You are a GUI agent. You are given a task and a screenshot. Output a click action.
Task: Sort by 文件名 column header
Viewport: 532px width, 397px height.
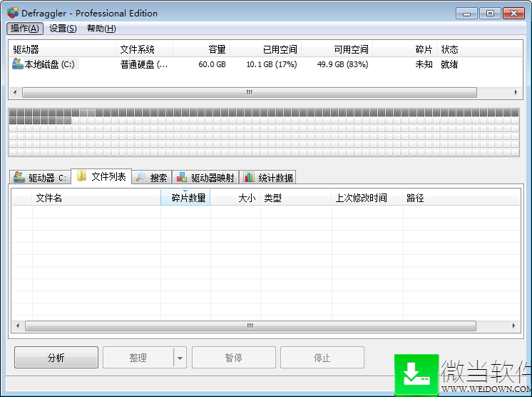(x=96, y=198)
